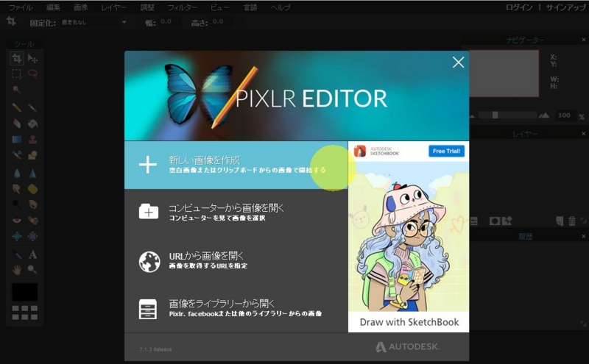
Task: Select the Drawing shapes tool
Action: tap(32, 154)
